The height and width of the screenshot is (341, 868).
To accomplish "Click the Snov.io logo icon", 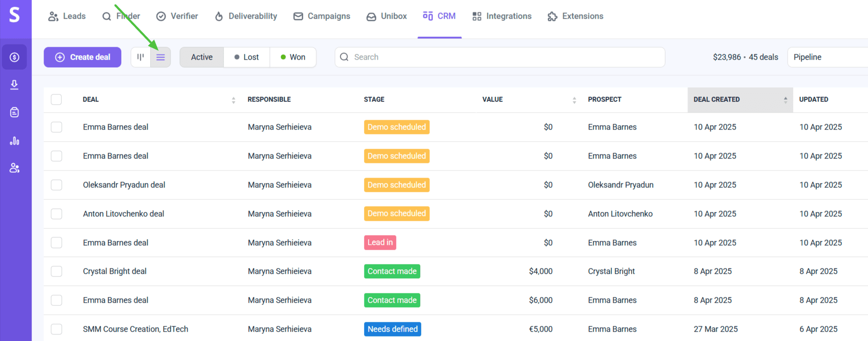I will pyautogui.click(x=15, y=15).
